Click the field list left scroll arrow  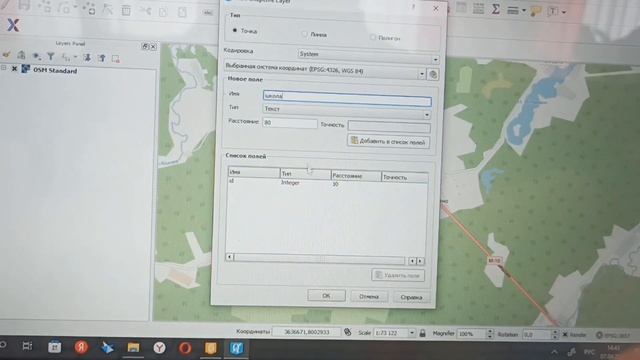(x=230, y=257)
